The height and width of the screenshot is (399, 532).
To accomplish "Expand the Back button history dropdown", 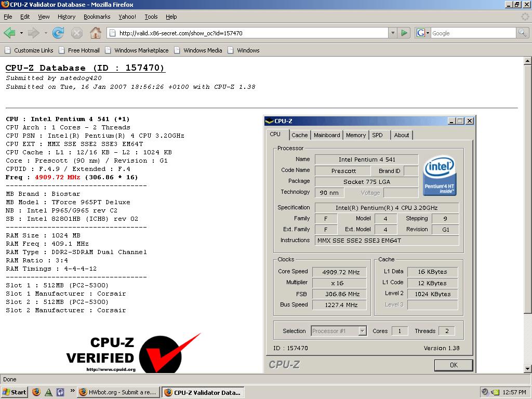I will point(21,33).
